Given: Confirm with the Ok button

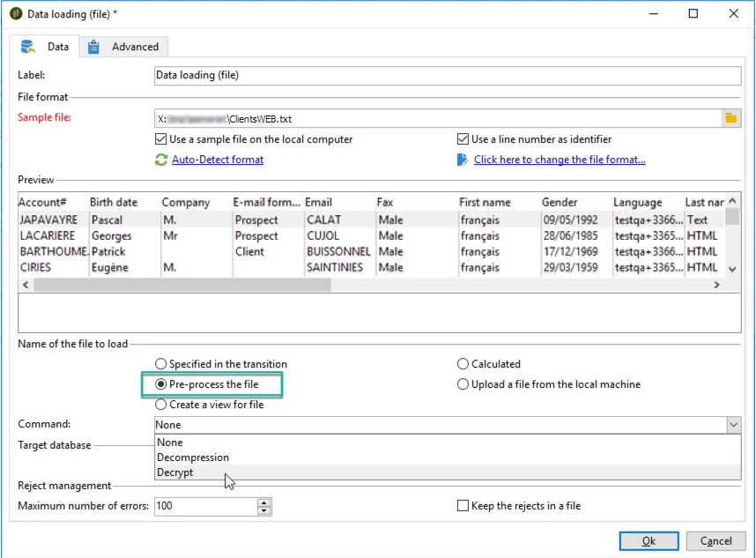Looking at the screenshot, I should coord(649,541).
